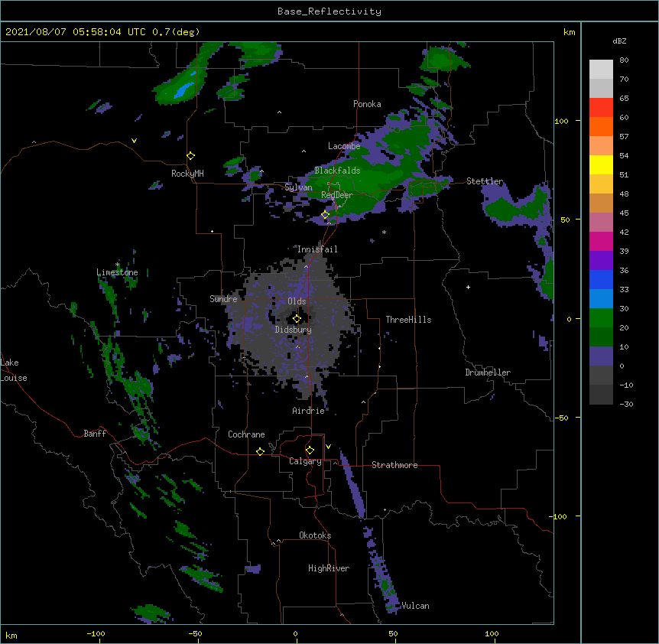Click the Okotoks city label
This screenshot has width=659, height=644.
pos(315,535)
